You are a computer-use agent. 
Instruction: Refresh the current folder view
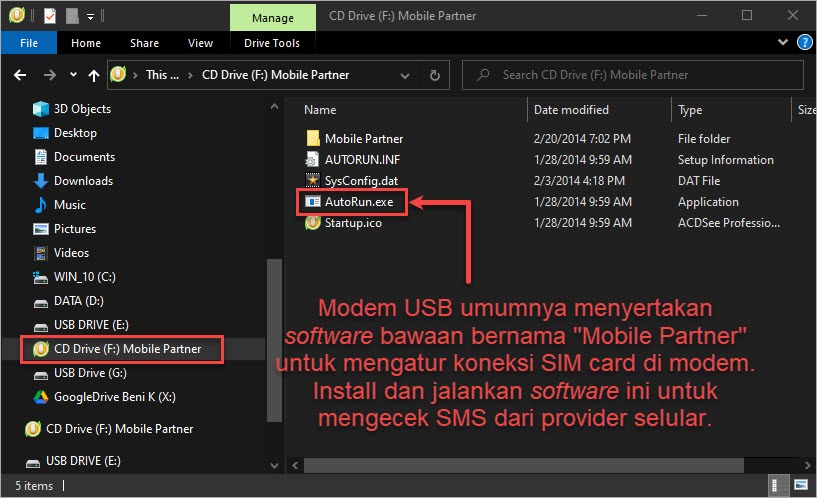point(435,76)
